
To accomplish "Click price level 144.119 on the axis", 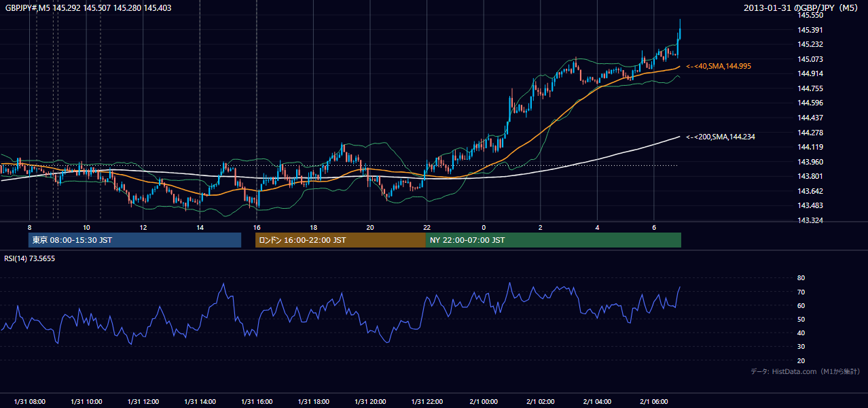I will coord(811,147).
